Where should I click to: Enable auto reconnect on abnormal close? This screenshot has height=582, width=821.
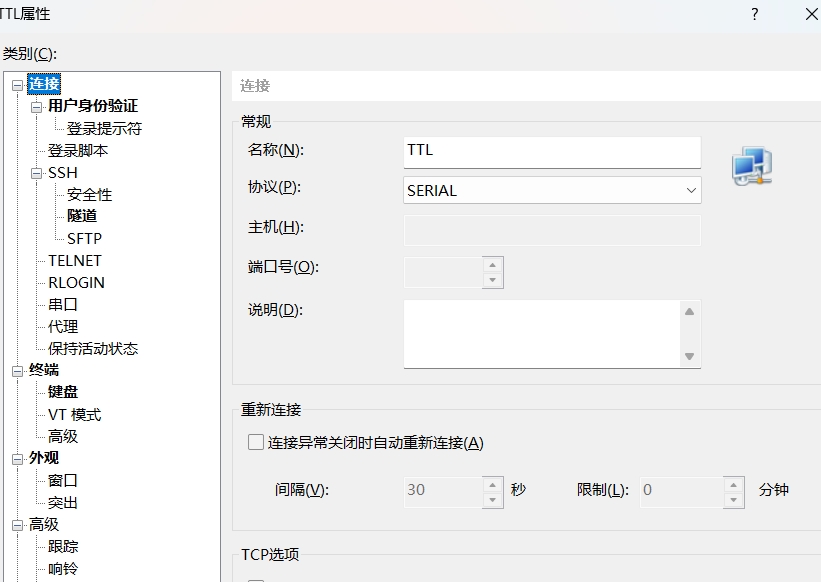(x=256, y=442)
